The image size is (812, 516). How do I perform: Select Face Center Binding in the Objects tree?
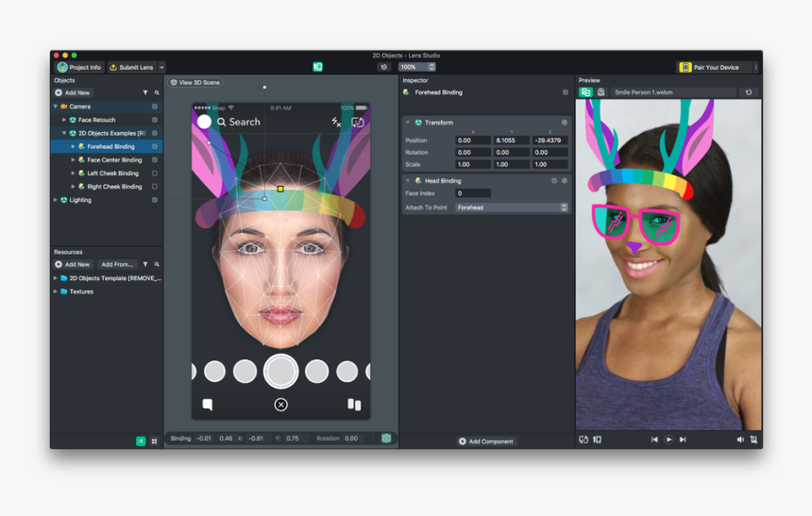[114, 160]
